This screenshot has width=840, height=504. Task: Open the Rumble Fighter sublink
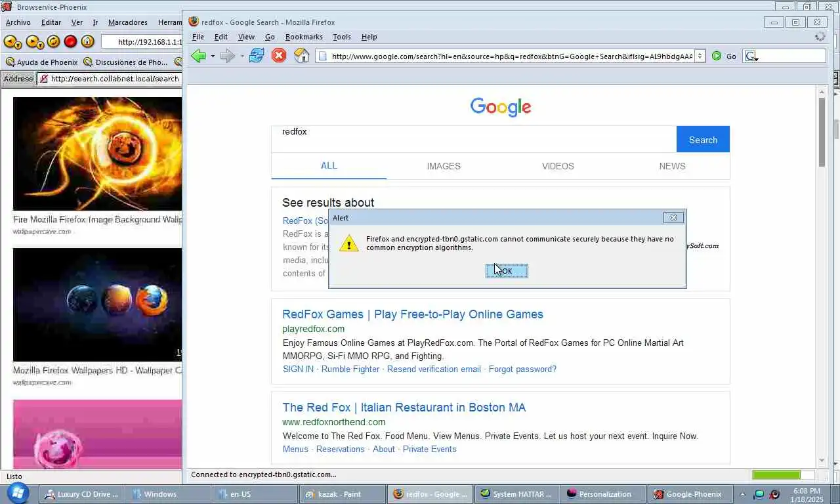point(350,369)
